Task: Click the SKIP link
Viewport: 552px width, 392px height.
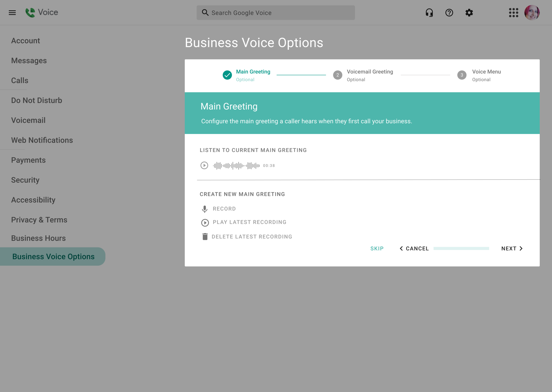Action: pyautogui.click(x=377, y=248)
